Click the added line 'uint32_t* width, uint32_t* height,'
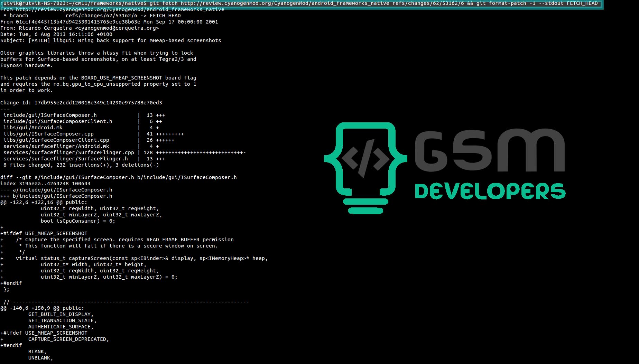Screen dimensions: 639x364 click(73, 264)
